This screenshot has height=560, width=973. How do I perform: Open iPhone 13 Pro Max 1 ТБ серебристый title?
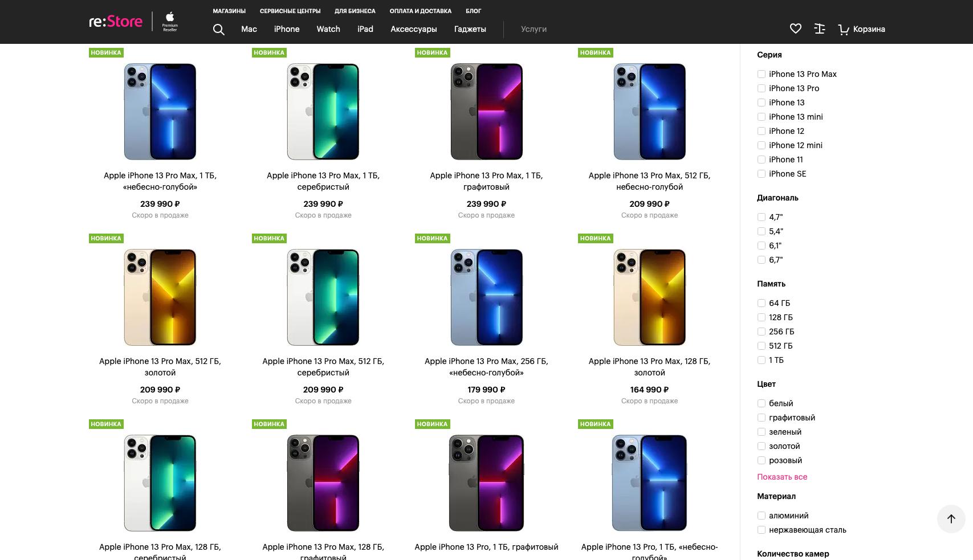[x=323, y=181]
